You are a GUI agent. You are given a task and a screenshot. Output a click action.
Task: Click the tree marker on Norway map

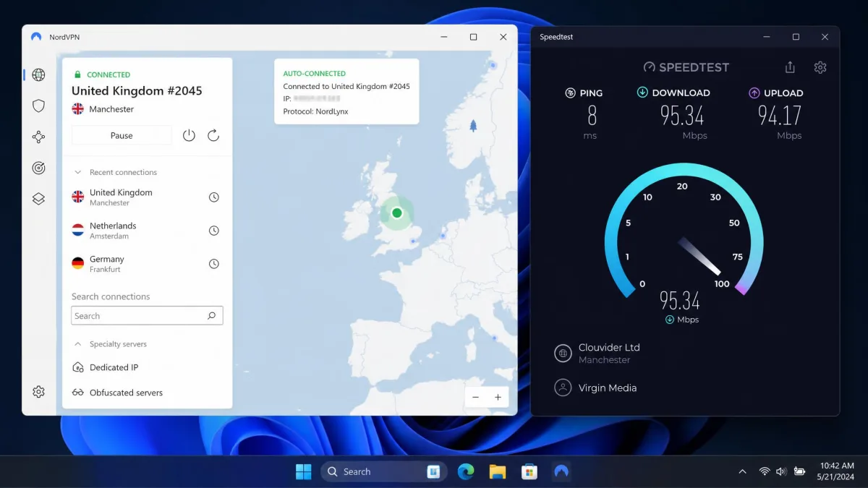pyautogui.click(x=473, y=126)
